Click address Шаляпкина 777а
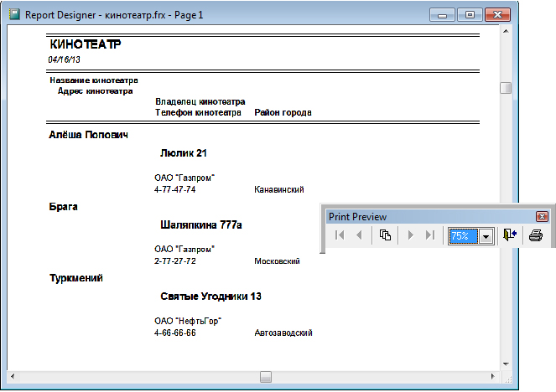 [x=201, y=224]
